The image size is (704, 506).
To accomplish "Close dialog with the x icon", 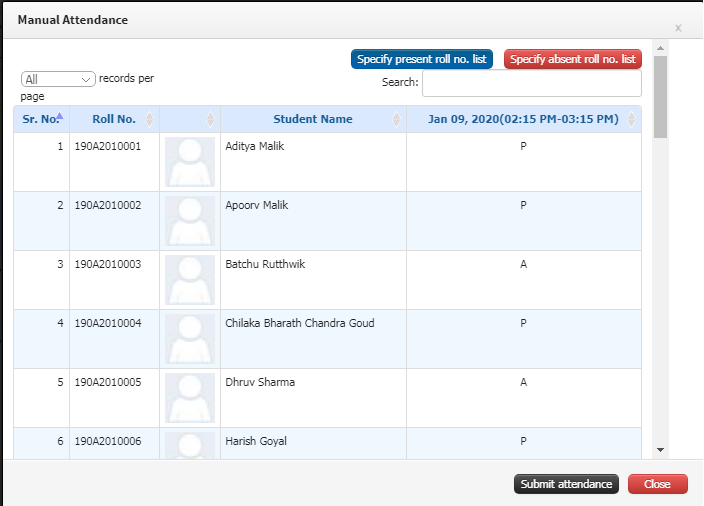I will pos(678,28).
